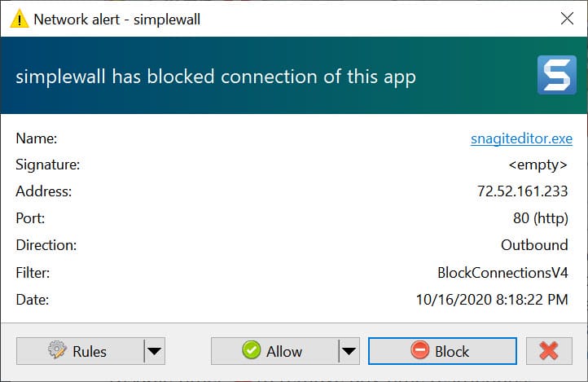The image size is (588, 382).
Task: Select the signature value <empty>
Action: coord(538,165)
